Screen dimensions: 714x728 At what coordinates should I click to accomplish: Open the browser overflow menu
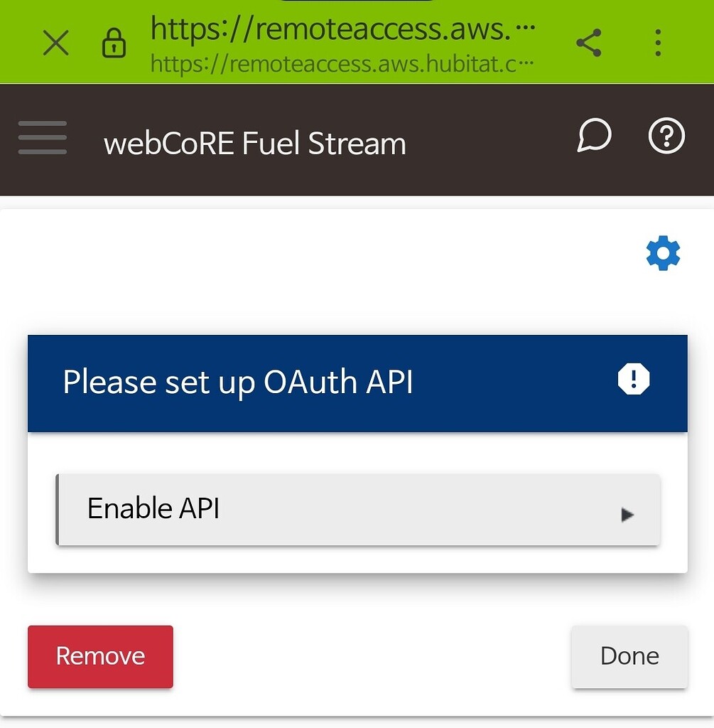(x=657, y=42)
